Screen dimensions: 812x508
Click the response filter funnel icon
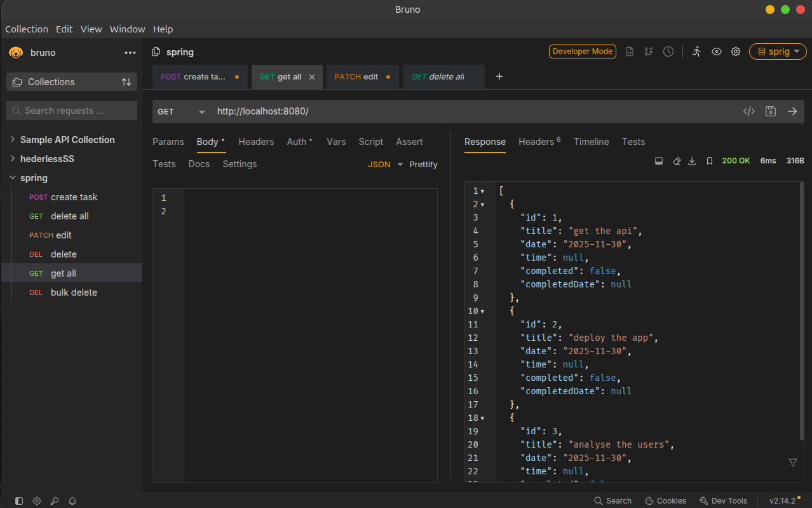[x=793, y=463]
